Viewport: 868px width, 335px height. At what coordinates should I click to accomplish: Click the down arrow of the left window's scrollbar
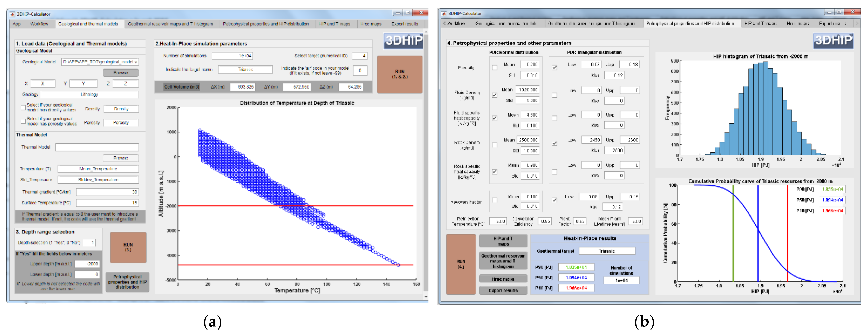tap(426, 297)
